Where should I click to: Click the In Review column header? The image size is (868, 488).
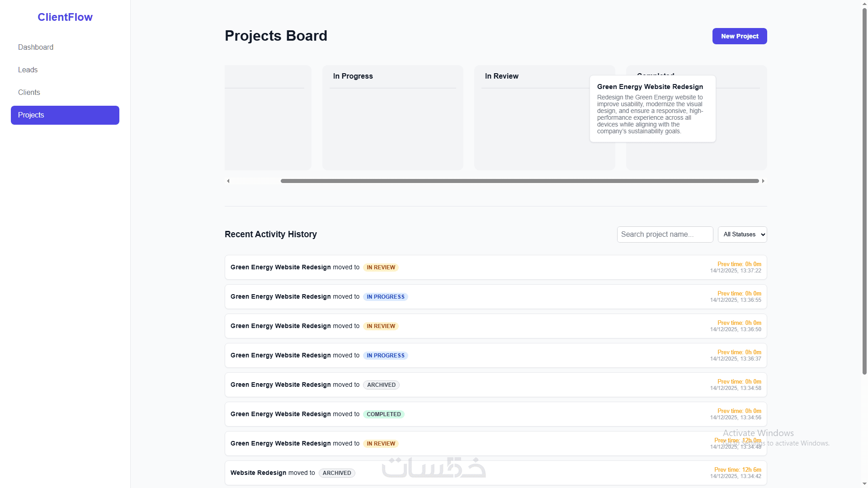click(501, 76)
